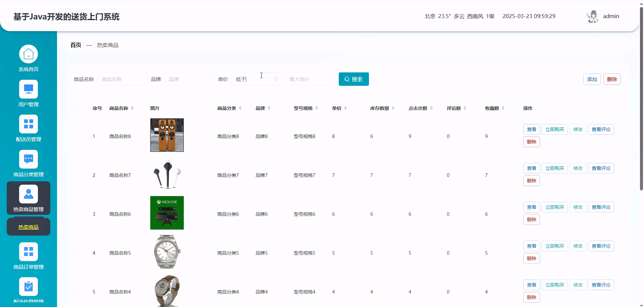The image size is (644, 307).
Task: Sort by 商品分类 column arrows
Action: 240,108
